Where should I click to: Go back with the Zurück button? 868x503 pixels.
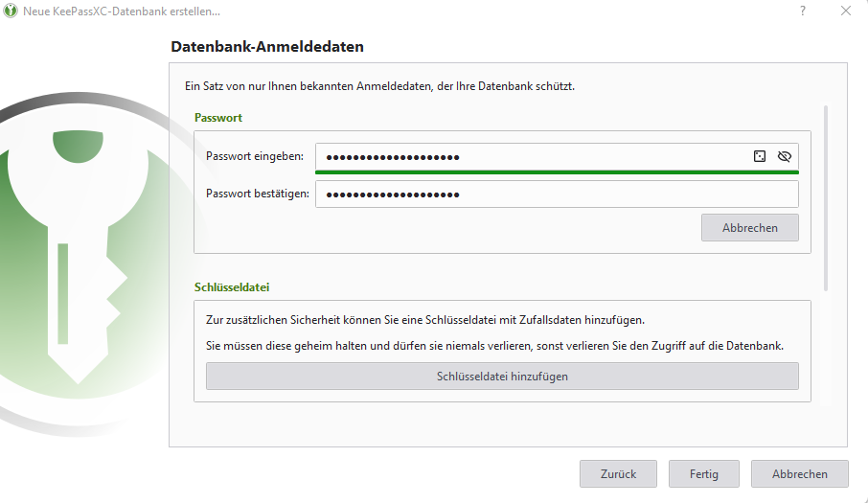[x=618, y=474]
